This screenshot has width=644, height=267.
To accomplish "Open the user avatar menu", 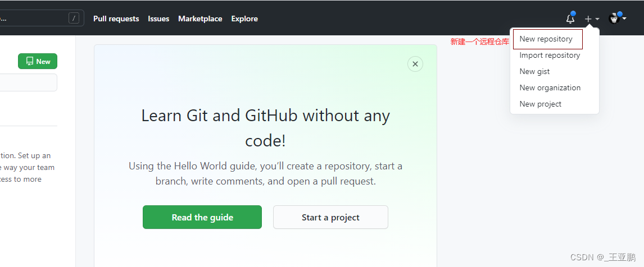I will click(617, 19).
